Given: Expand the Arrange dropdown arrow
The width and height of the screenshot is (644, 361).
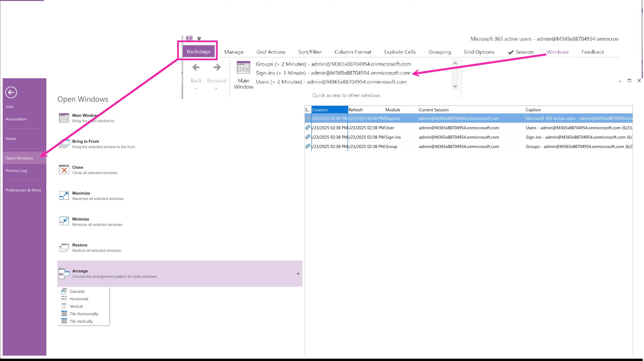Looking at the screenshot, I should (x=298, y=274).
